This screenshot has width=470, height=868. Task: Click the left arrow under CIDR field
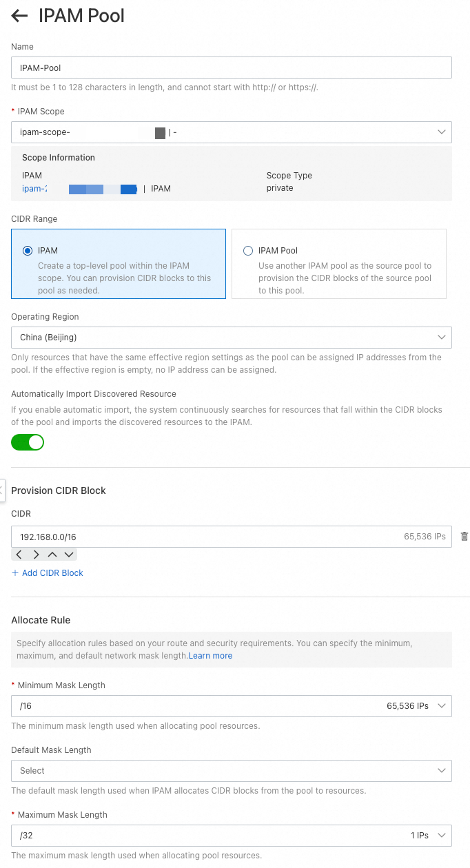19,555
